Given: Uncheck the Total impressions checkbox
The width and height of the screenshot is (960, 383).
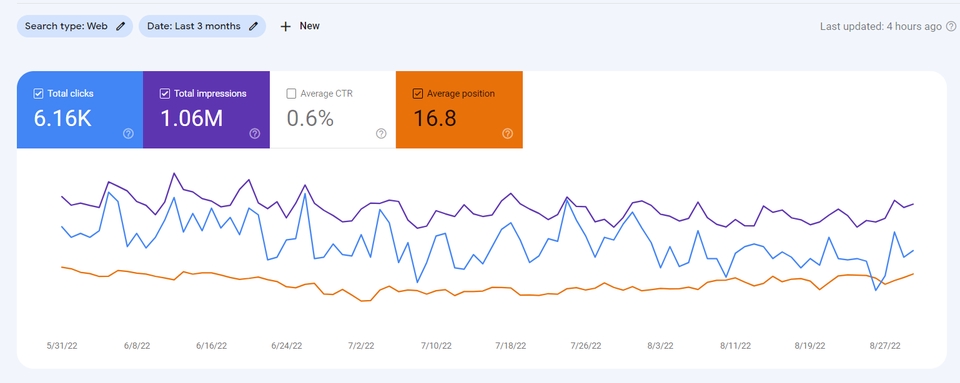Looking at the screenshot, I should (x=164, y=94).
